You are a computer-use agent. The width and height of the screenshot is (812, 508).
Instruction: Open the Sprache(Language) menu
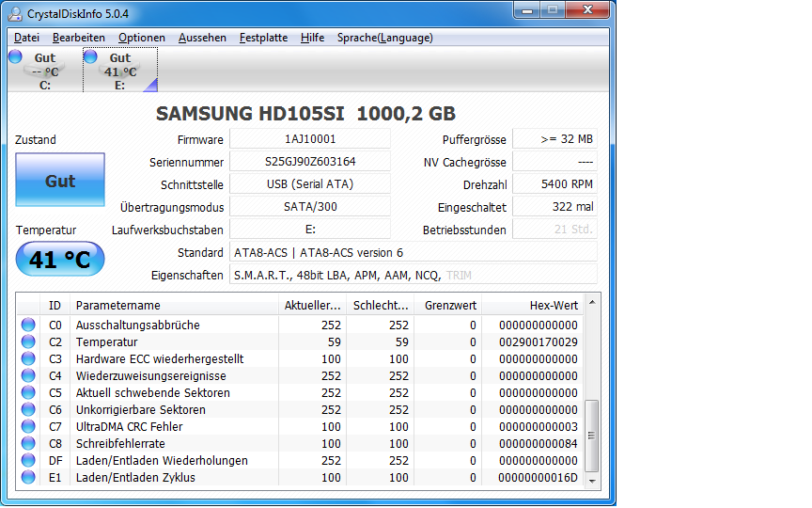[384, 38]
